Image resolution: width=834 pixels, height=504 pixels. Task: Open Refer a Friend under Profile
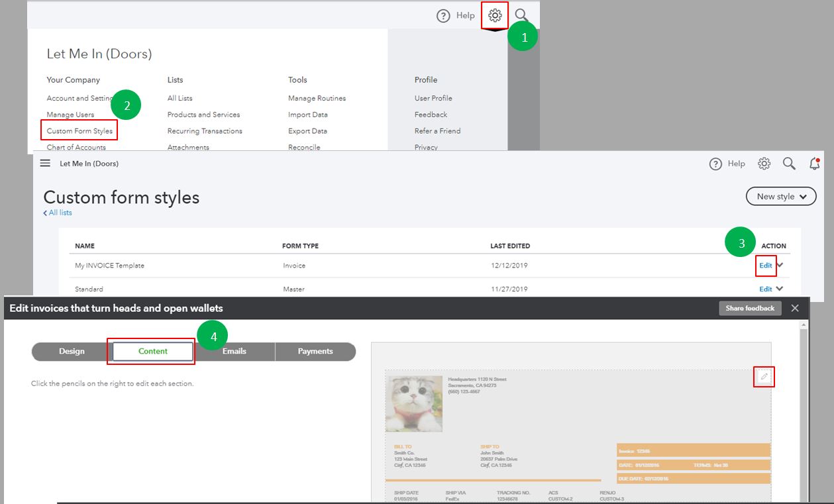pyautogui.click(x=437, y=131)
